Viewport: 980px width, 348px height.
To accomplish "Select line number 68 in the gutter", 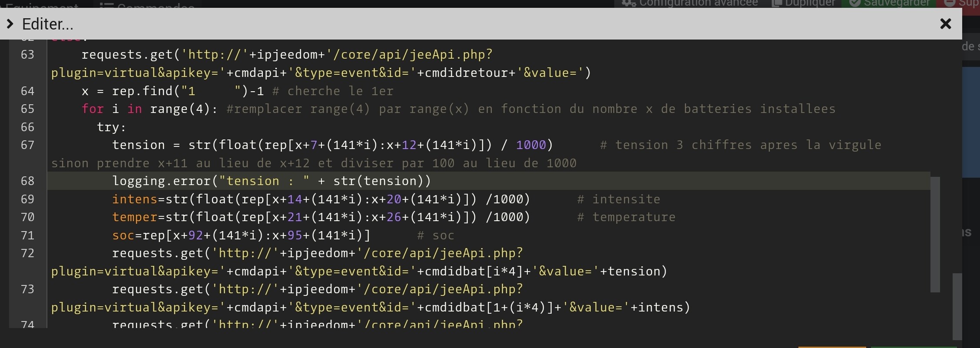I will 27,181.
